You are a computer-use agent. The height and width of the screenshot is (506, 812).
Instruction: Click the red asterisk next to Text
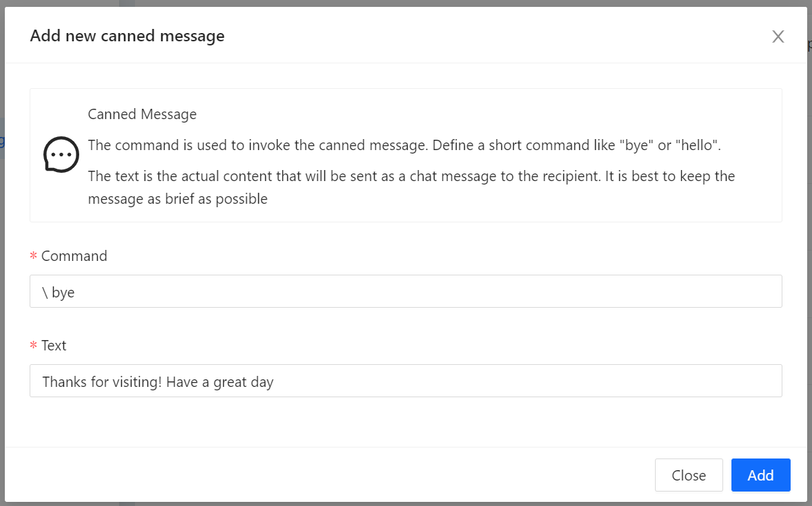[33, 346]
